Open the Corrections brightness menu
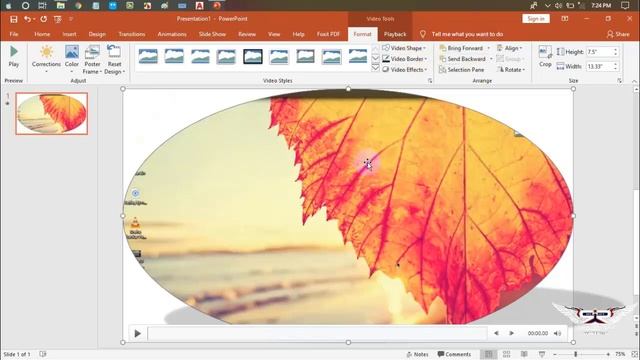The height and width of the screenshot is (360, 640). pos(46,59)
